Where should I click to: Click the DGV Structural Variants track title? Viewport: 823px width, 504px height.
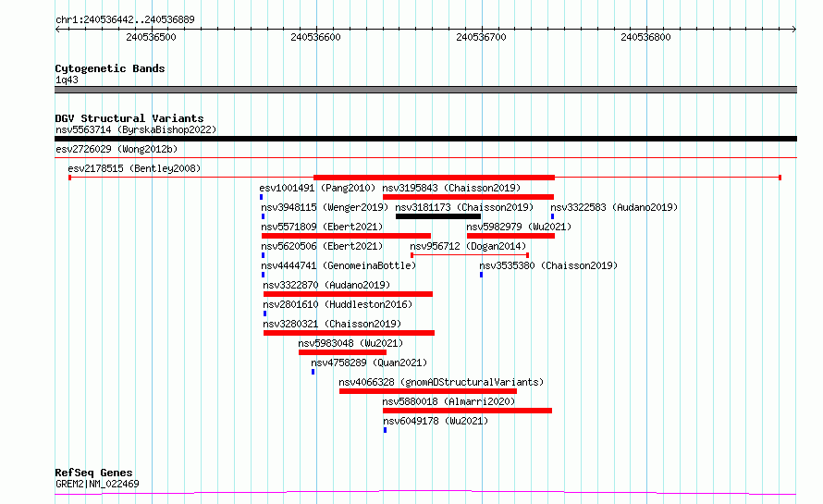[x=129, y=118]
